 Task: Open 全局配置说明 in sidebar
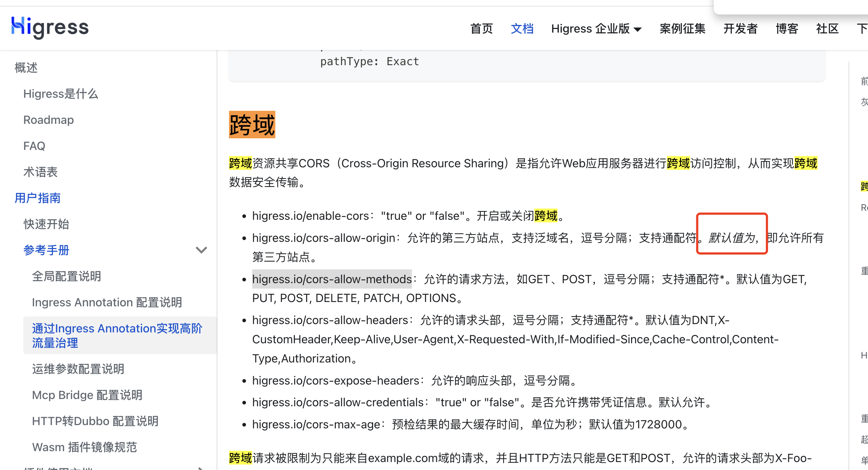click(67, 276)
